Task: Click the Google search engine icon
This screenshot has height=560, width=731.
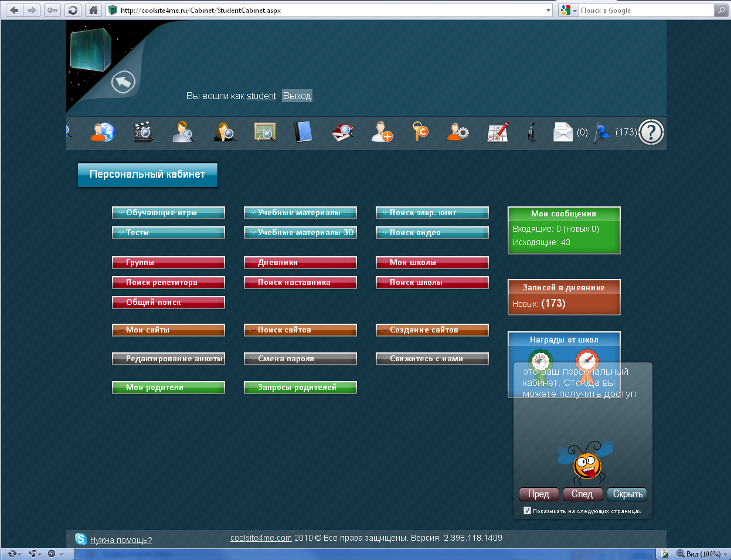Action: click(565, 10)
